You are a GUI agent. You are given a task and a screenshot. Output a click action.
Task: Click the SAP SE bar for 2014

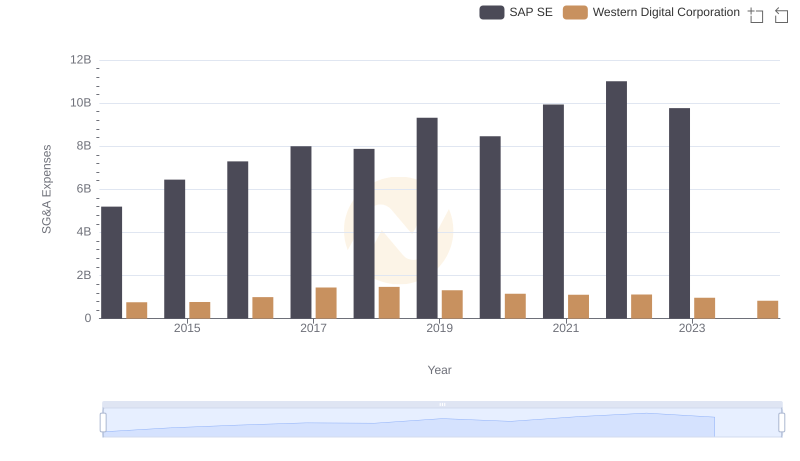click(112, 263)
